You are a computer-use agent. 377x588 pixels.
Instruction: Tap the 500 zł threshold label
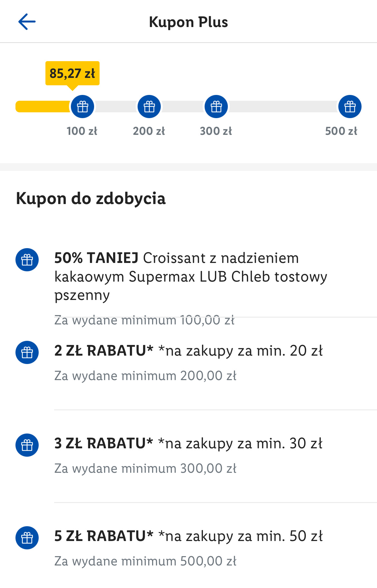(x=341, y=131)
